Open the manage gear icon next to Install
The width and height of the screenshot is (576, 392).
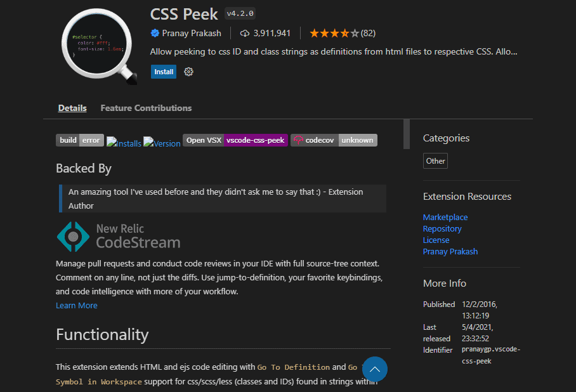pos(188,72)
